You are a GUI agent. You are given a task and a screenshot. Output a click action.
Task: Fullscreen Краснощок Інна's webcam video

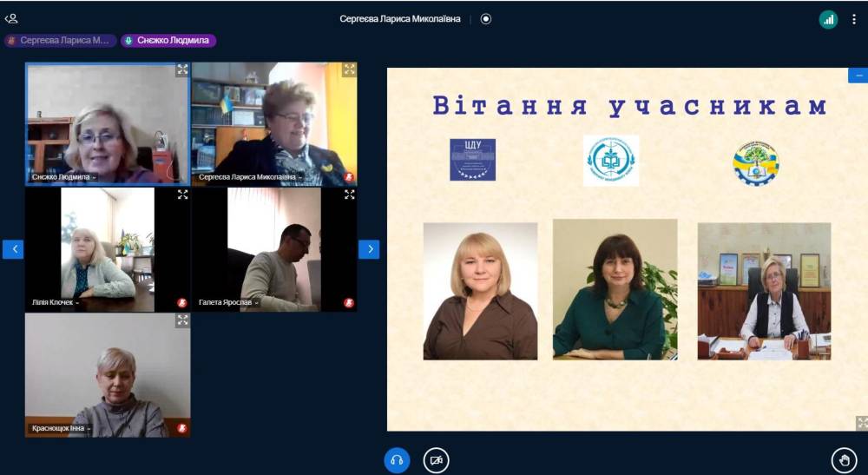coord(182,320)
